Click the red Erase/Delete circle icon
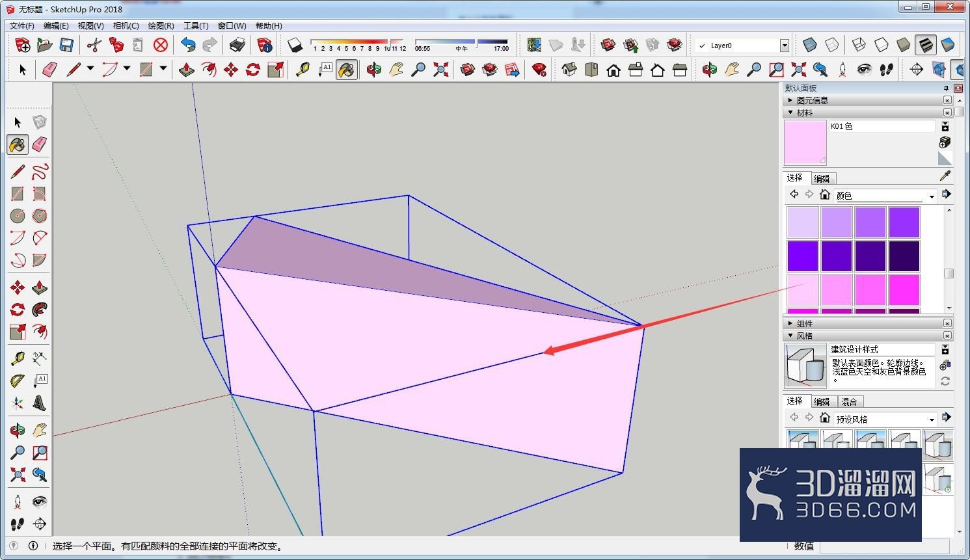This screenshot has height=560, width=970. click(x=161, y=45)
